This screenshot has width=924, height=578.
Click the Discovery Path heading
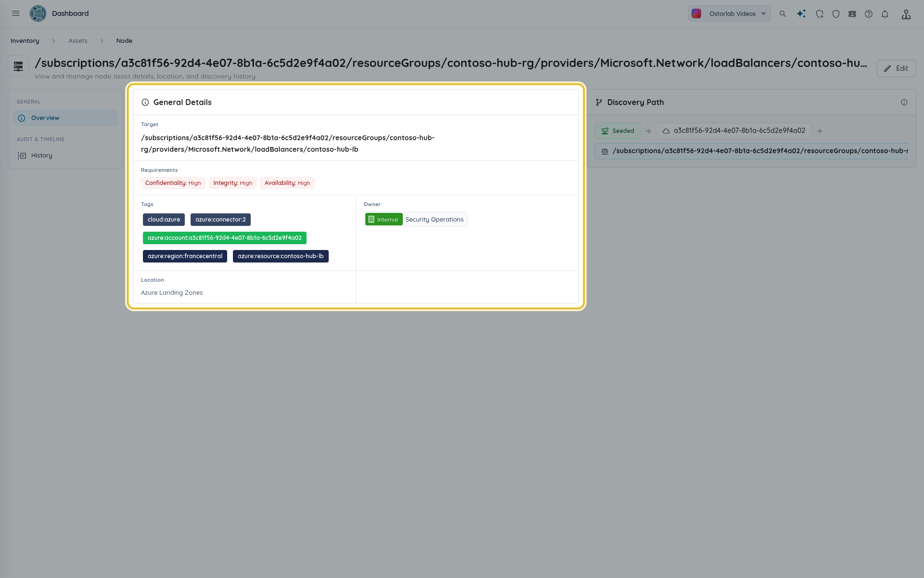click(x=635, y=102)
